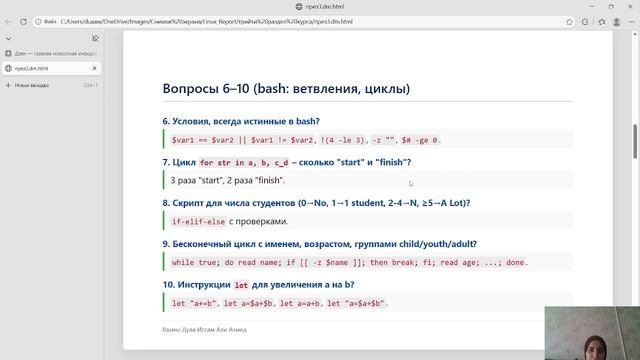Click code snippet 'let a=a+b'
This screenshot has width=640, height=360.
pos(300,303)
